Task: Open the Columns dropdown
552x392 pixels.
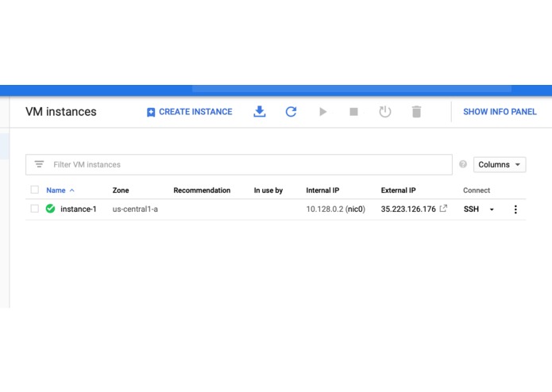Action: 500,164
